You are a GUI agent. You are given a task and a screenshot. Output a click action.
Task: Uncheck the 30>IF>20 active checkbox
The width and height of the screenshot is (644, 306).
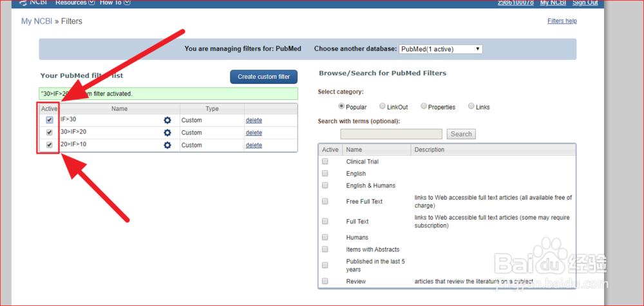50,132
